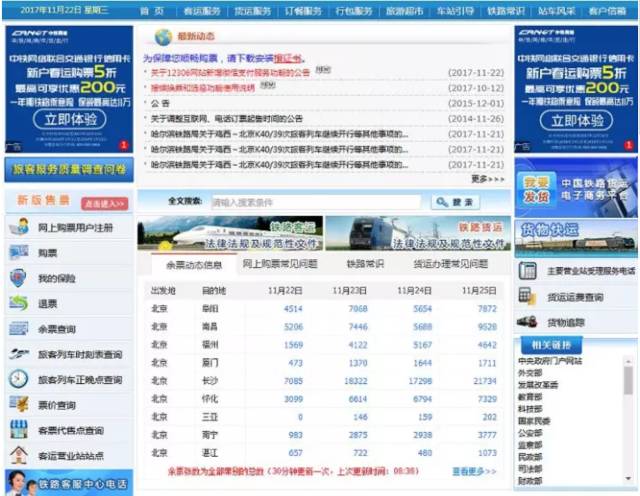Click up arrow of 相关链接 scrollbar
640x496 pixels.
pos(628,361)
